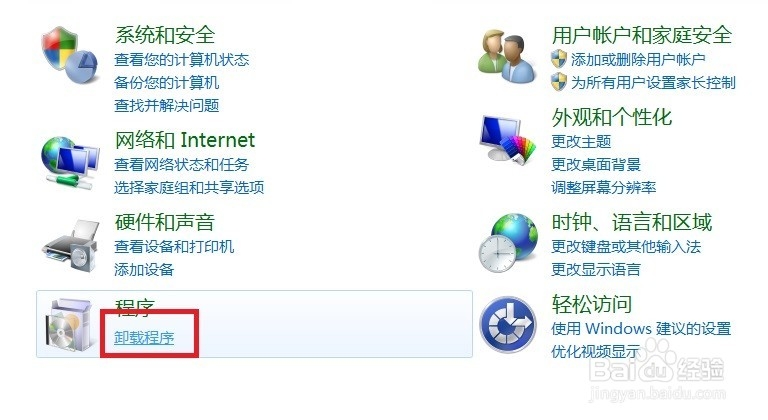Open 查看您的计算机状态 link

pos(182,60)
